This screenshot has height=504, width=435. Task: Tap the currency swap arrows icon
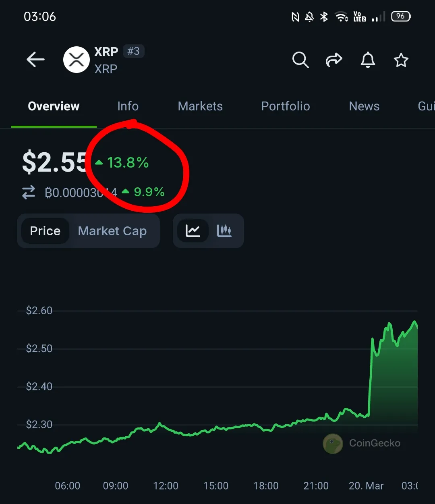[x=29, y=192]
